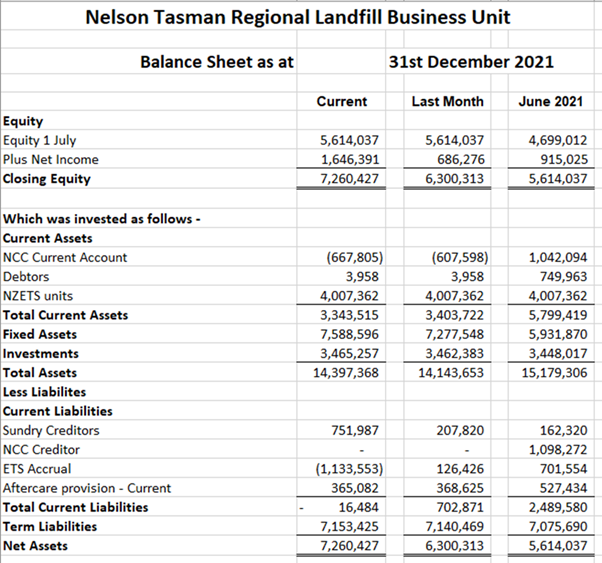Select Current total current assets 3,343,515
Viewport: 602px width, 563px height.
click(x=349, y=315)
